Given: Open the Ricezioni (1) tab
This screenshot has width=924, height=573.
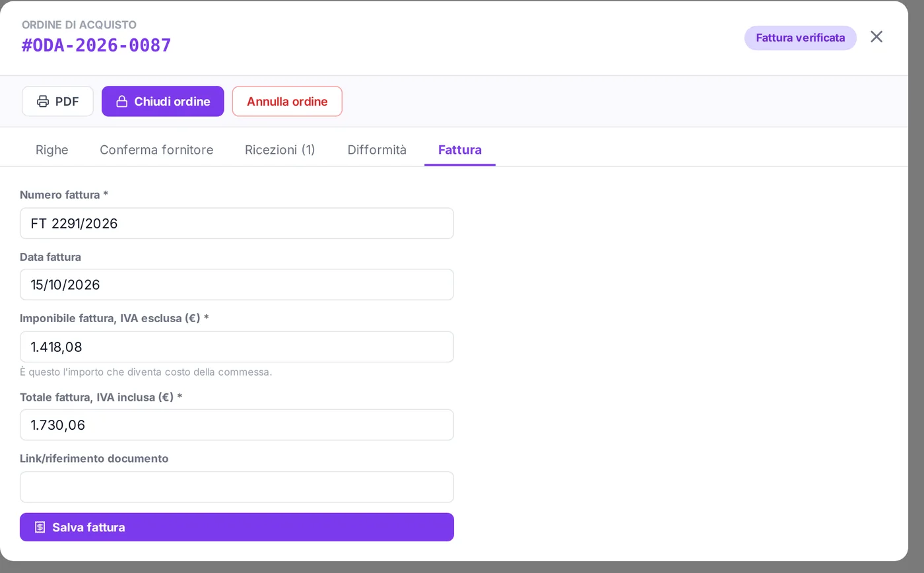Looking at the screenshot, I should click(x=280, y=150).
